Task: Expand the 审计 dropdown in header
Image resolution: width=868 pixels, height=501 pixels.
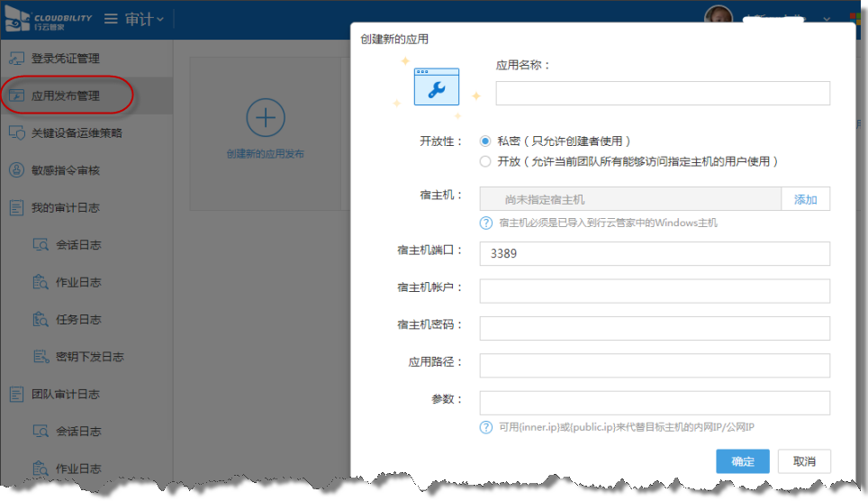Action: pos(144,20)
